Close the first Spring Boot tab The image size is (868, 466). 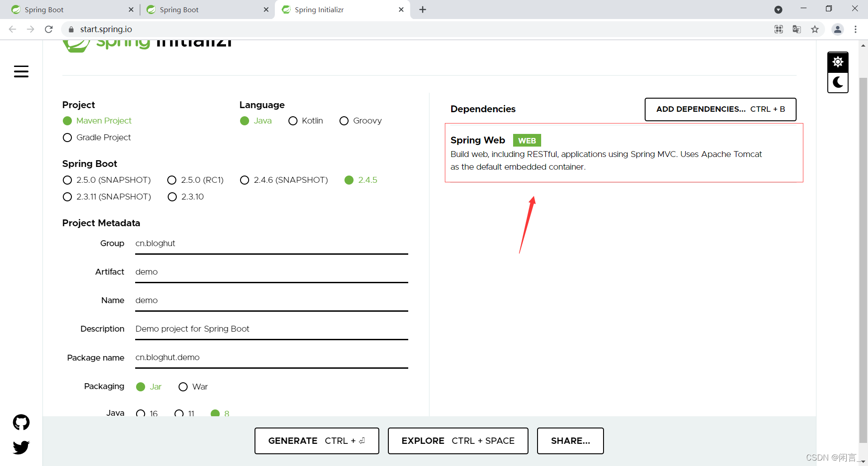131,10
